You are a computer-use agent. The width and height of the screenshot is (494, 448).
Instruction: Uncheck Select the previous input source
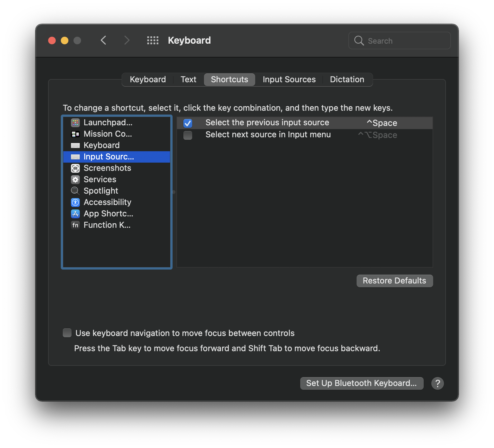click(188, 123)
